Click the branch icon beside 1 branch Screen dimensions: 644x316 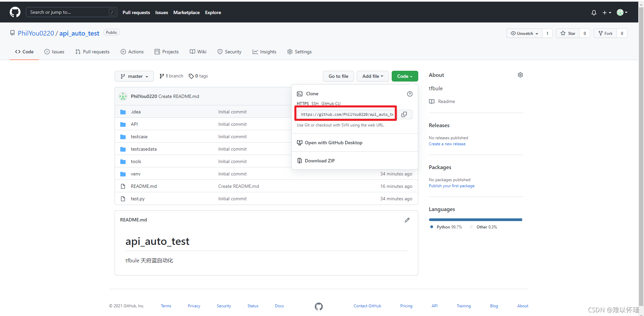[162, 76]
